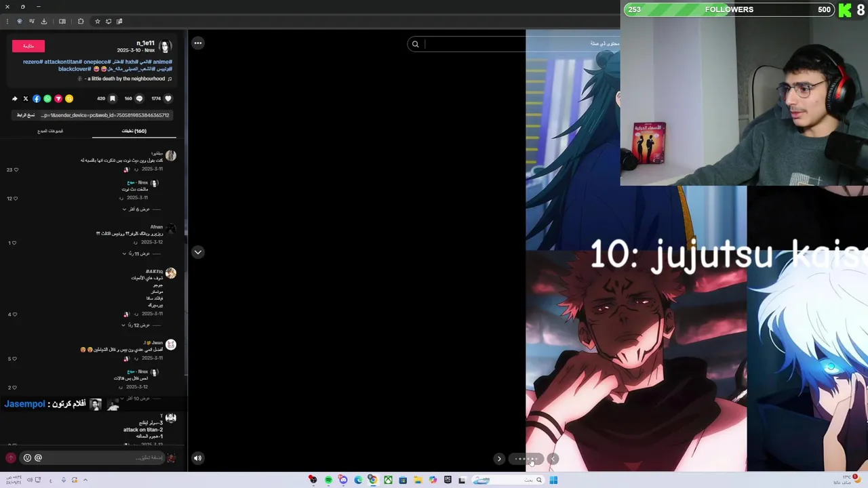Open Afnan's commenter avatar
The image size is (868, 488).
point(170,229)
